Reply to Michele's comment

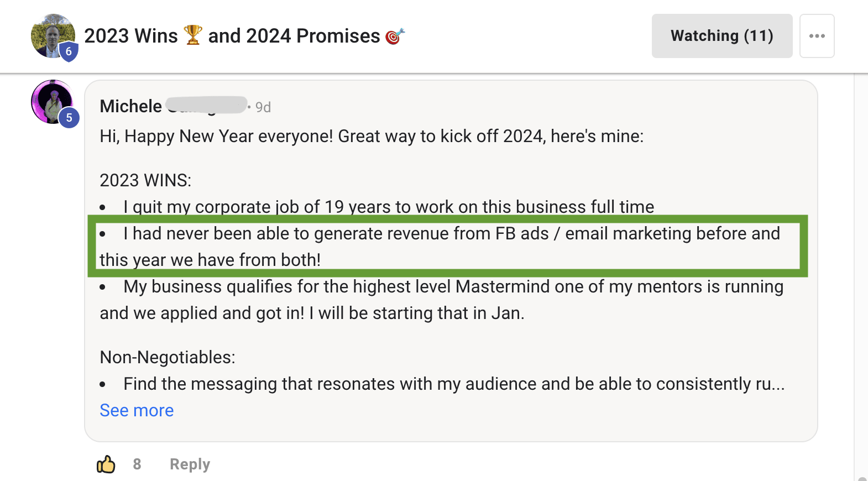(x=190, y=464)
